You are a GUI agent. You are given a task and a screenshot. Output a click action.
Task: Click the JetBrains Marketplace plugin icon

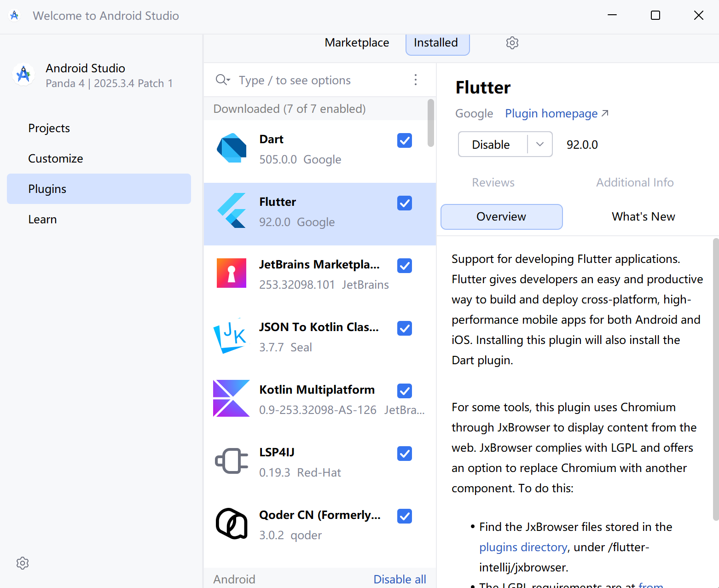click(232, 273)
